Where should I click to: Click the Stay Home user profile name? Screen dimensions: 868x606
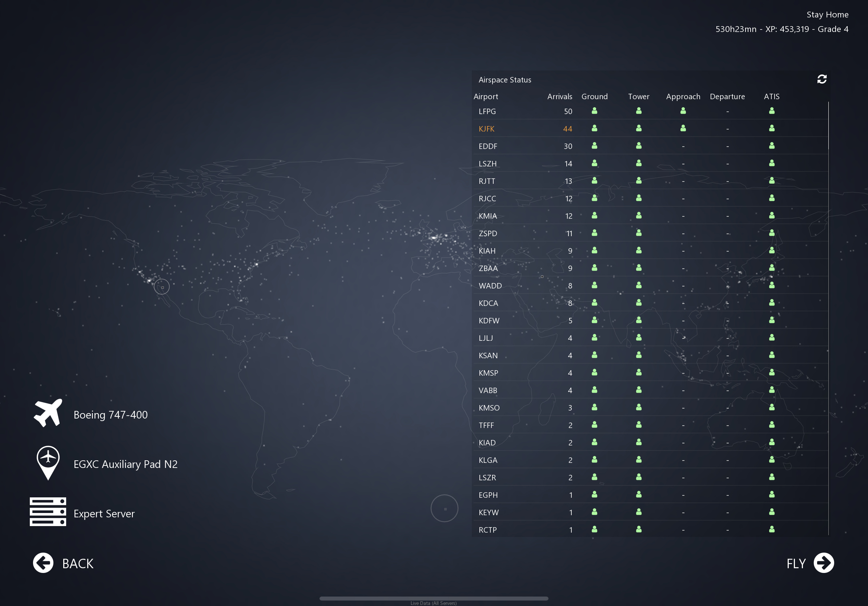827,15
